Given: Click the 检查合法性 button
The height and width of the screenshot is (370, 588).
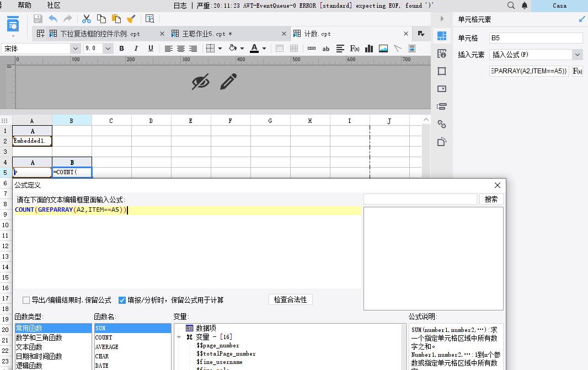Looking at the screenshot, I should pyautogui.click(x=291, y=299).
